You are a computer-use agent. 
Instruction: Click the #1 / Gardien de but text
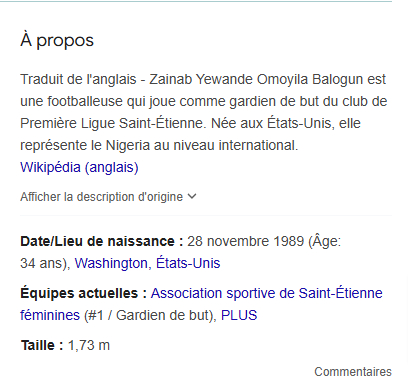tap(149, 315)
